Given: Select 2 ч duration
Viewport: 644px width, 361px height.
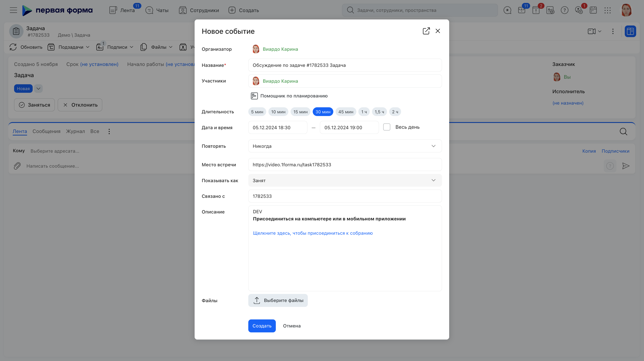Looking at the screenshot, I should tap(395, 112).
